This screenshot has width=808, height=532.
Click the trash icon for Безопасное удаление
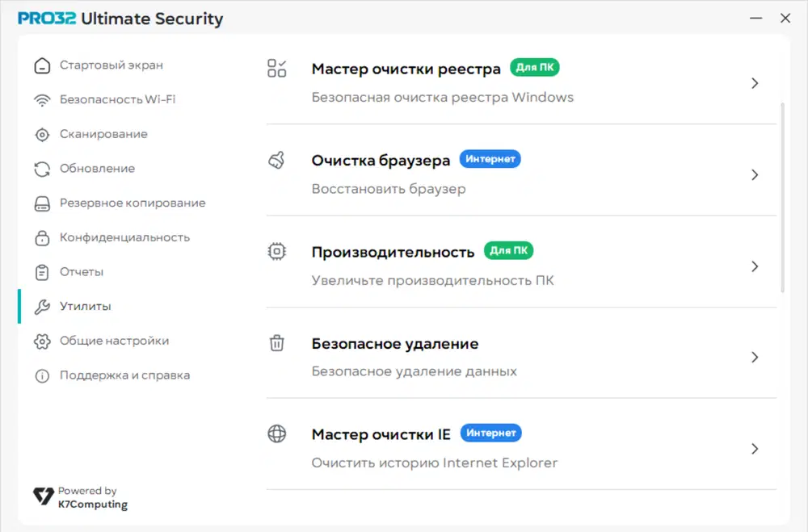point(276,343)
